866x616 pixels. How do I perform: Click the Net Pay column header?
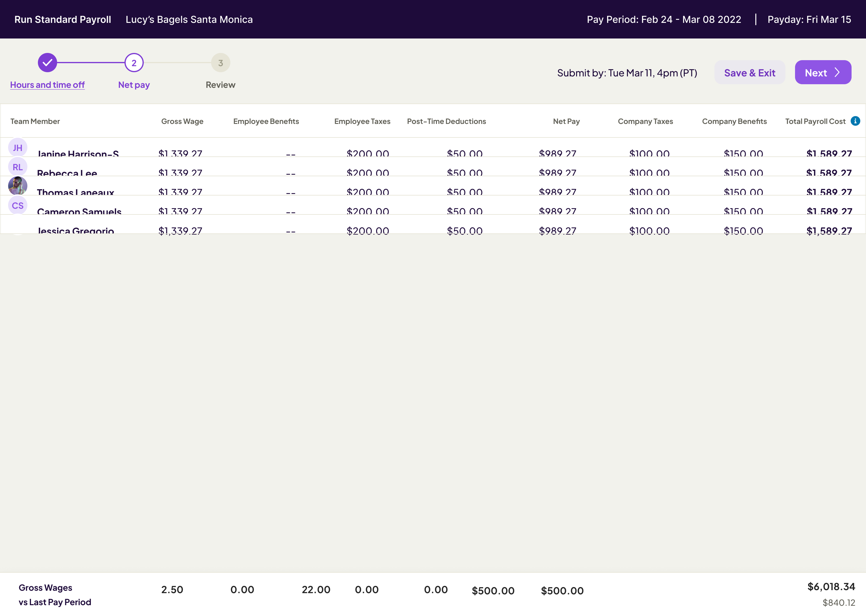pos(567,122)
